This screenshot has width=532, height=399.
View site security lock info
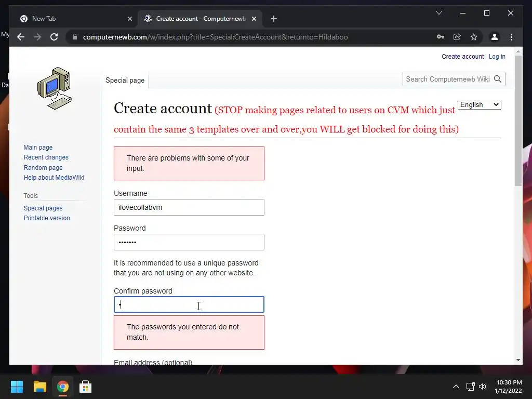tap(75, 37)
